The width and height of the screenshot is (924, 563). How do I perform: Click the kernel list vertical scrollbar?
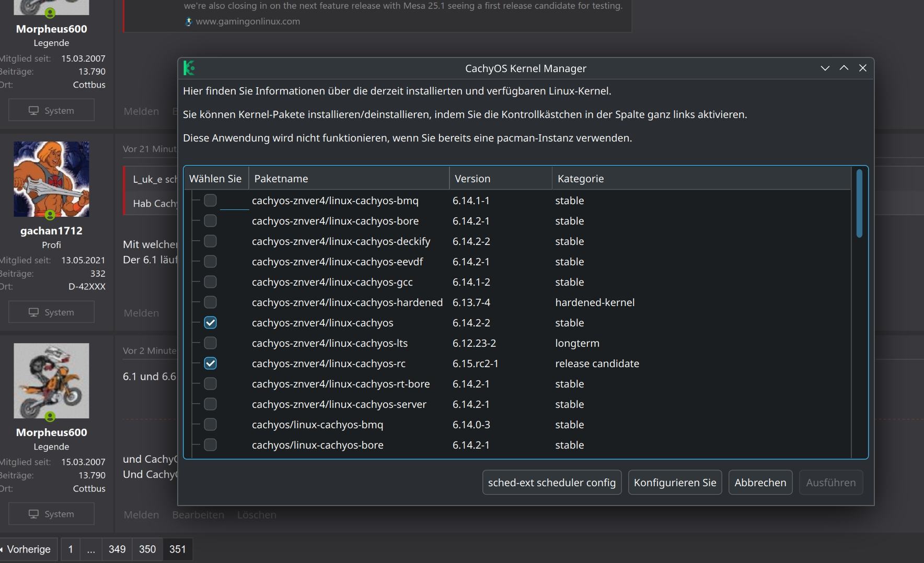coord(859,203)
